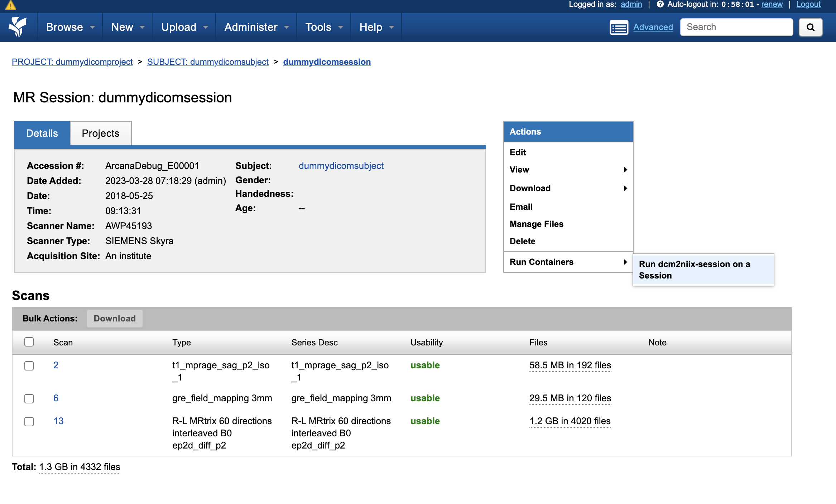
Task: Expand the Run Containers submenu
Action: (x=568, y=262)
